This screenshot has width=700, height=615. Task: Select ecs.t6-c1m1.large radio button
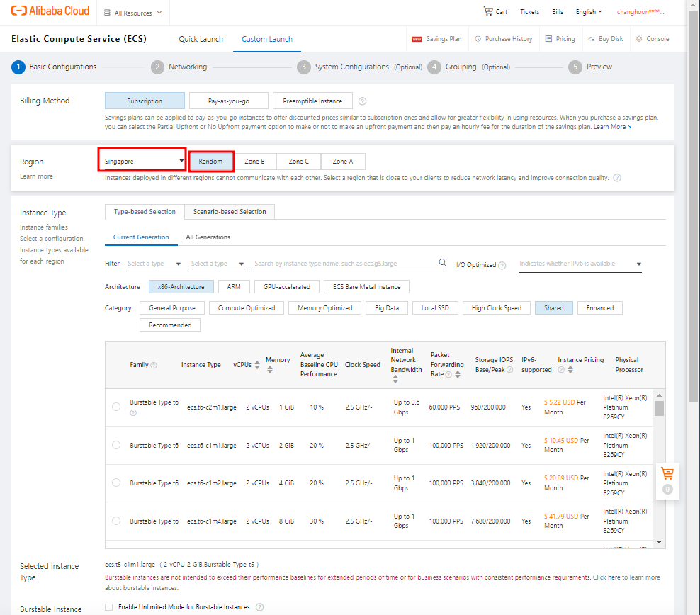tap(116, 445)
